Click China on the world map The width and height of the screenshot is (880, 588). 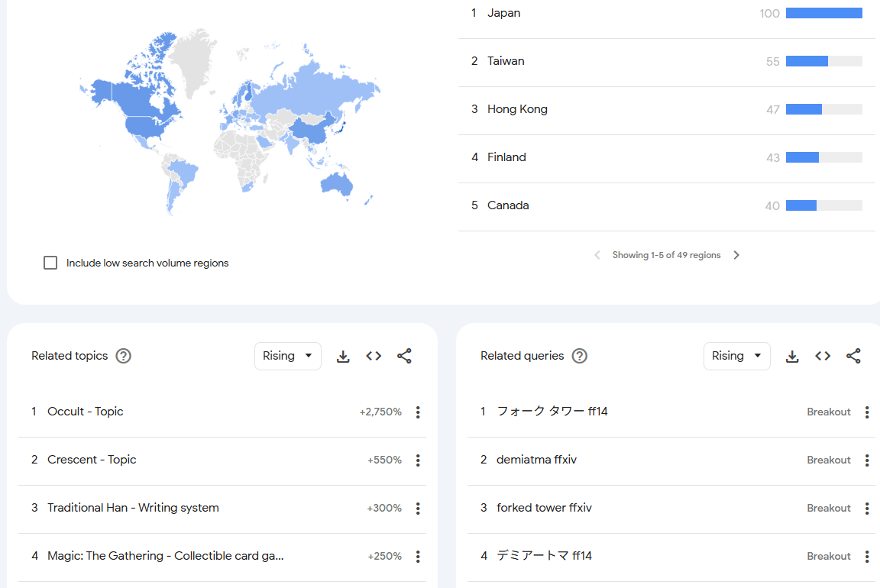312,129
